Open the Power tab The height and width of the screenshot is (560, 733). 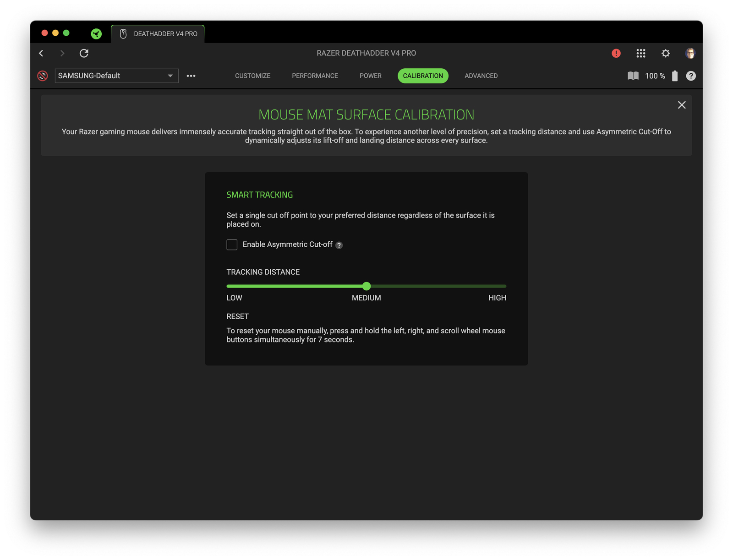pos(371,76)
